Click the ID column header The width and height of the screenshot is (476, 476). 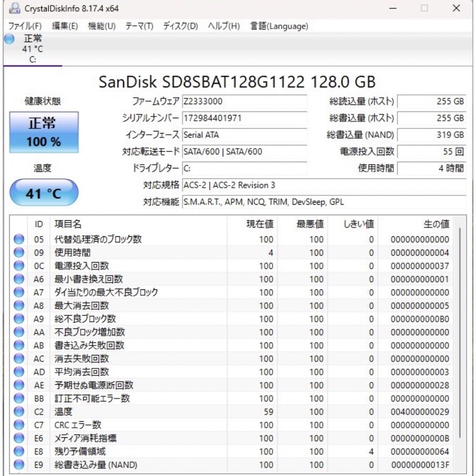tap(38, 224)
